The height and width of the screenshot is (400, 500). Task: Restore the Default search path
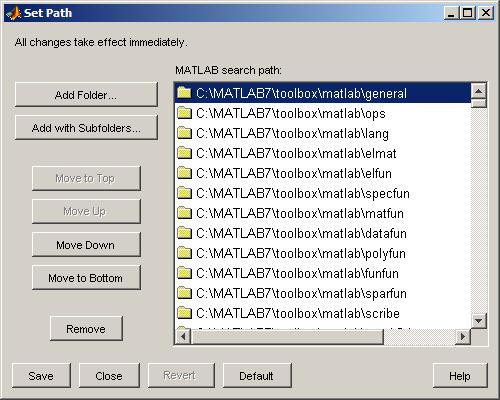[257, 376]
